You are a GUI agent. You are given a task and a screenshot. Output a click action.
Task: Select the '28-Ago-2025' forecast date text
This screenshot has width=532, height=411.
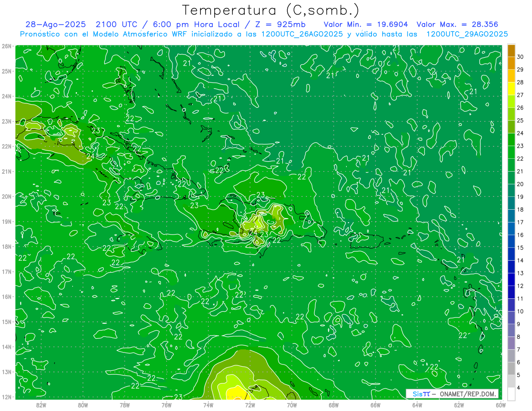click(55, 24)
